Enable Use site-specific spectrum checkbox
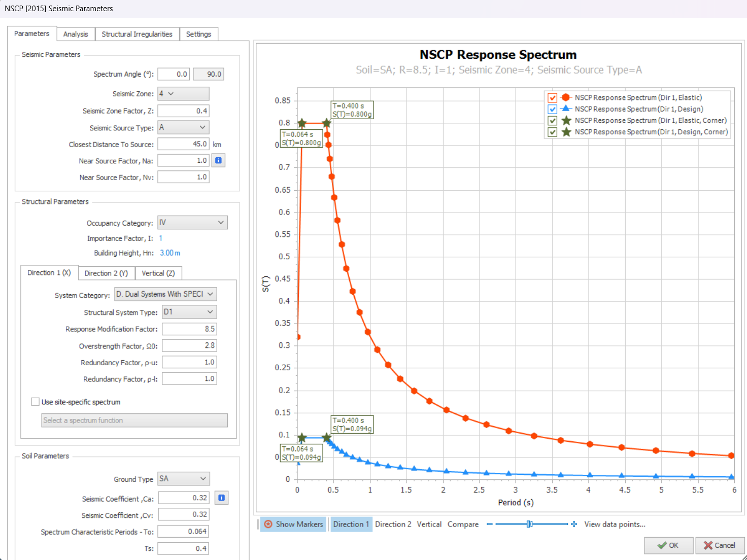 [x=36, y=402]
